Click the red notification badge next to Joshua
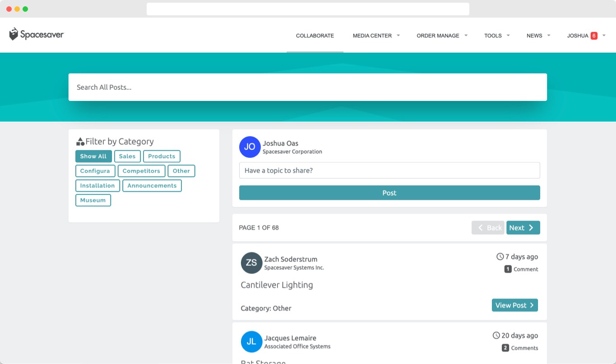The image size is (616, 364). click(x=594, y=36)
